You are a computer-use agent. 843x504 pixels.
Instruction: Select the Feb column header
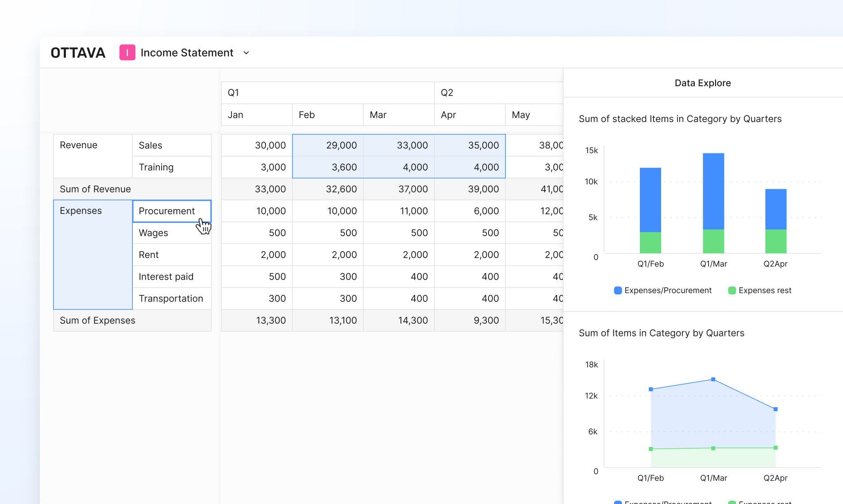point(327,115)
